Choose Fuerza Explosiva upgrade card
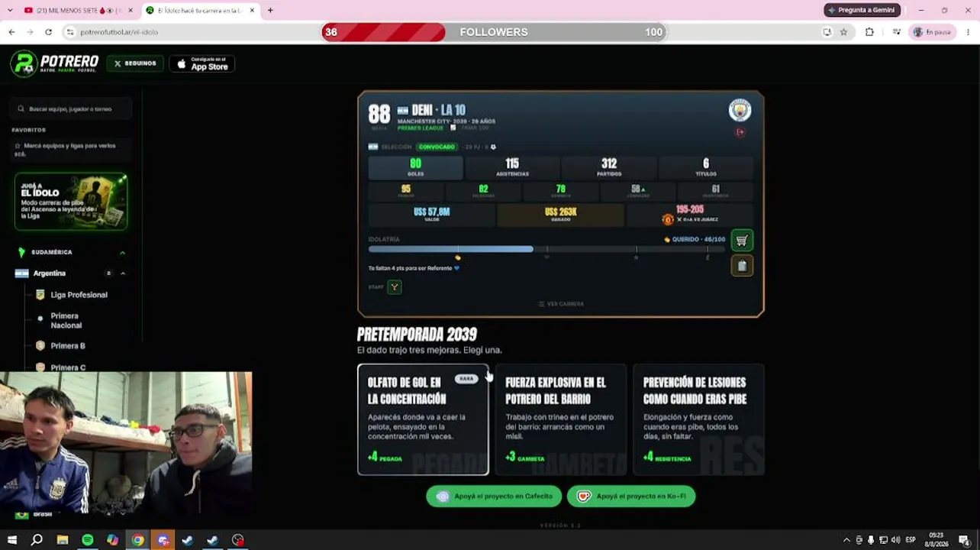980x550 pixels. [561, 419]
